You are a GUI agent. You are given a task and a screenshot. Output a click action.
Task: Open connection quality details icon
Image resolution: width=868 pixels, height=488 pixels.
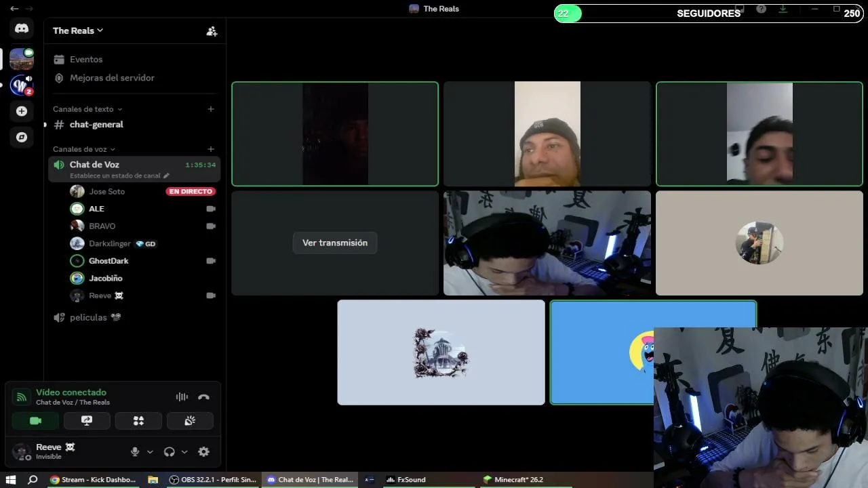22,397
